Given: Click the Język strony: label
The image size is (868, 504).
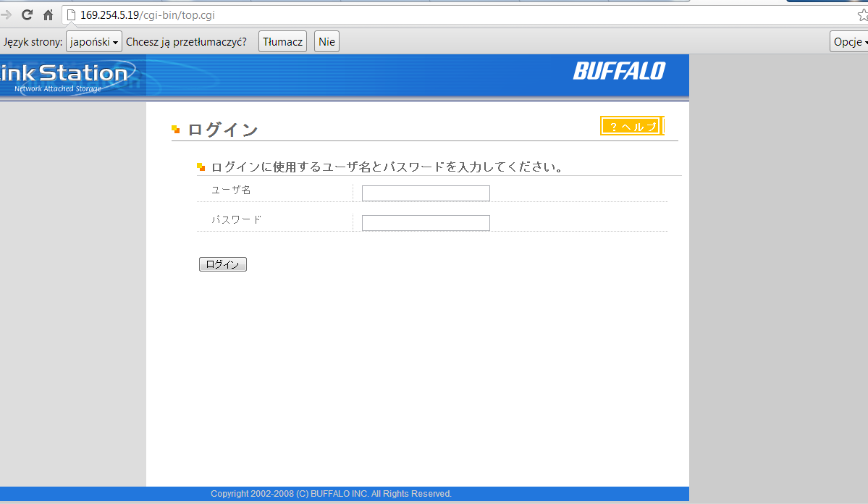Looking at the screenshot, I should coord(33,41).
